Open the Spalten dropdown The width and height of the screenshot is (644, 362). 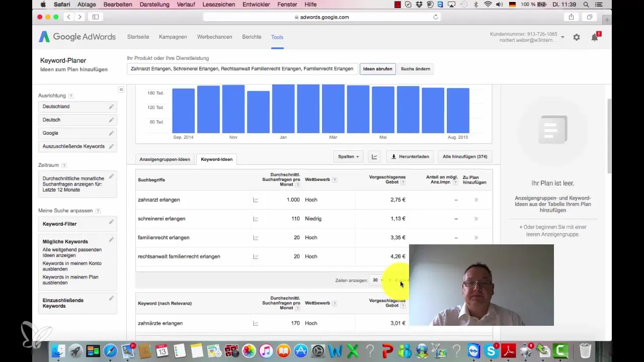(348, 156)
